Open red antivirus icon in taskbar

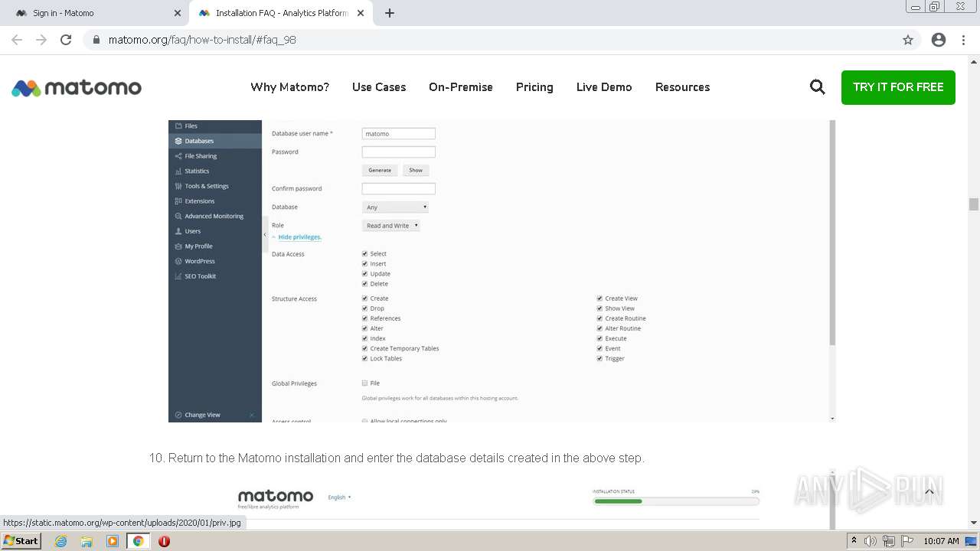click(164, 541)
